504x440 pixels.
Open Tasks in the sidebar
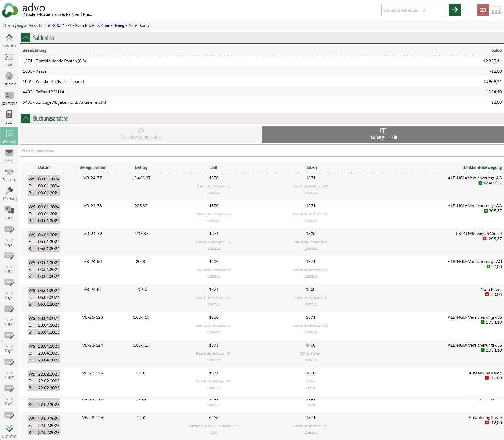pyautogui.click(x=9, y=60)
